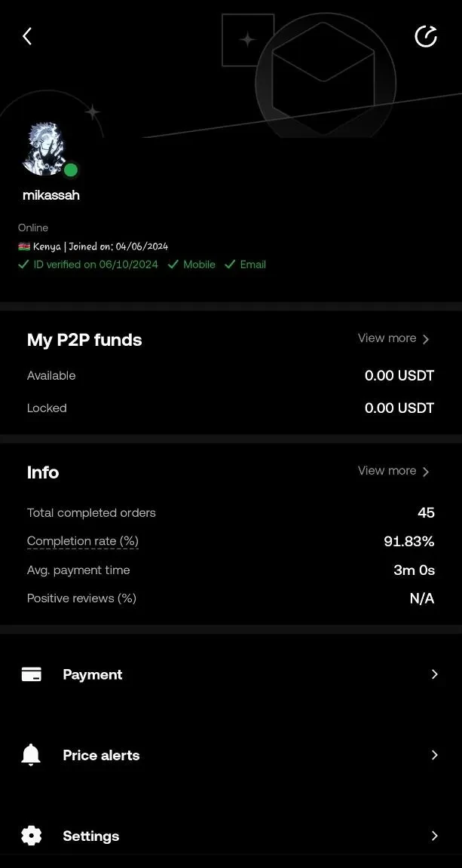This screenshot has height=868, width=462.
Task: Click the Price alerts bell icon
Action: [31, 754]
